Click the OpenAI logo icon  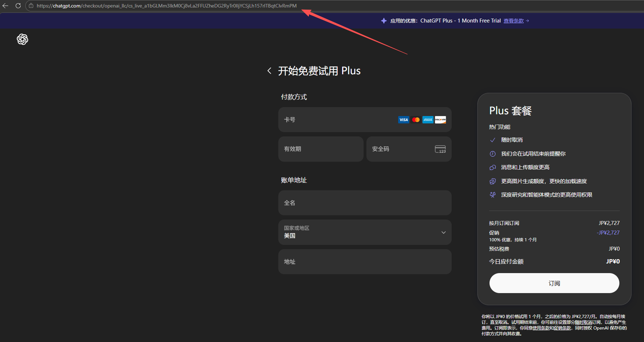tap(22, 39)
